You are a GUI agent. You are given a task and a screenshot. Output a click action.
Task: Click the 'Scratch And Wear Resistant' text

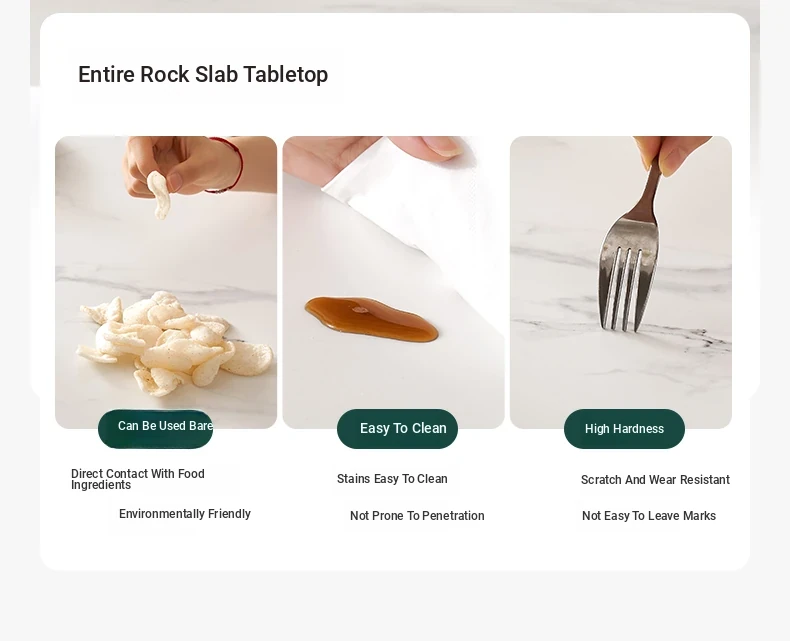(x=655, y=480)
